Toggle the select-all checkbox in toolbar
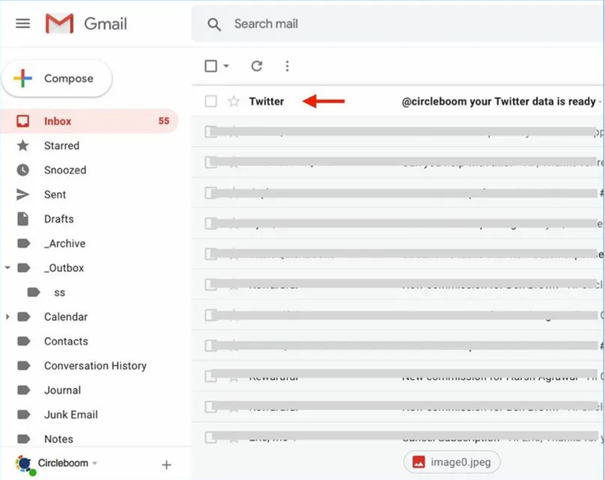Image resolution: width=605 pixels, height=480 pixels. pos(211,66)
